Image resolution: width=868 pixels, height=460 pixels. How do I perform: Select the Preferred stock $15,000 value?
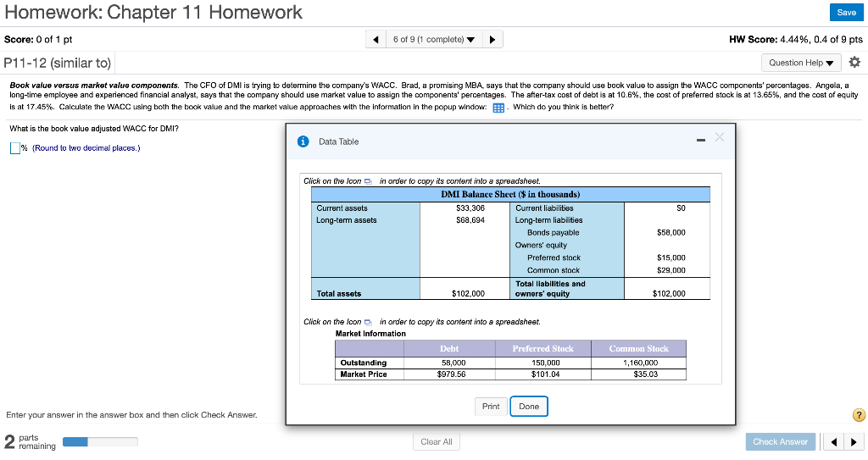pos(671,258)
